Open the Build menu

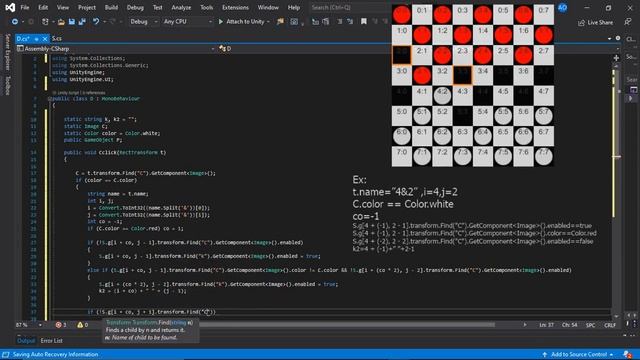coord(111,7)
